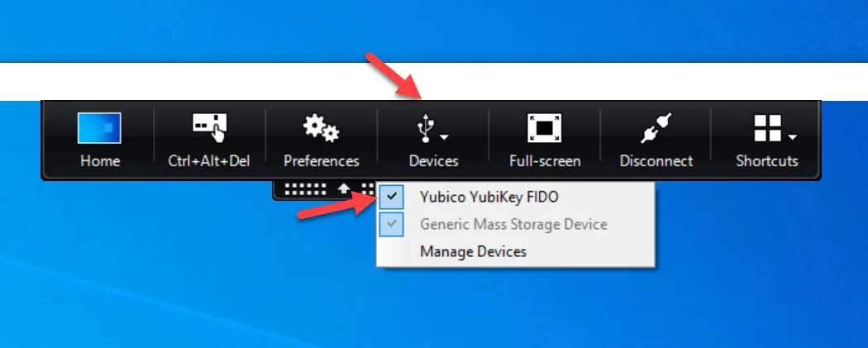Select the Yubico YubiKey FIDO menu entry
The height and width of the screenshot is (348, 868).
point(515,197)
